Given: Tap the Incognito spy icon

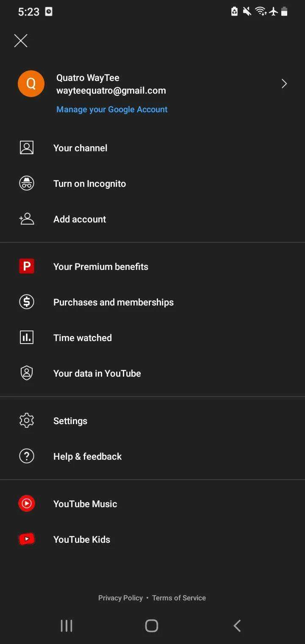Looking at the screenshot, I should pos(27,183).
